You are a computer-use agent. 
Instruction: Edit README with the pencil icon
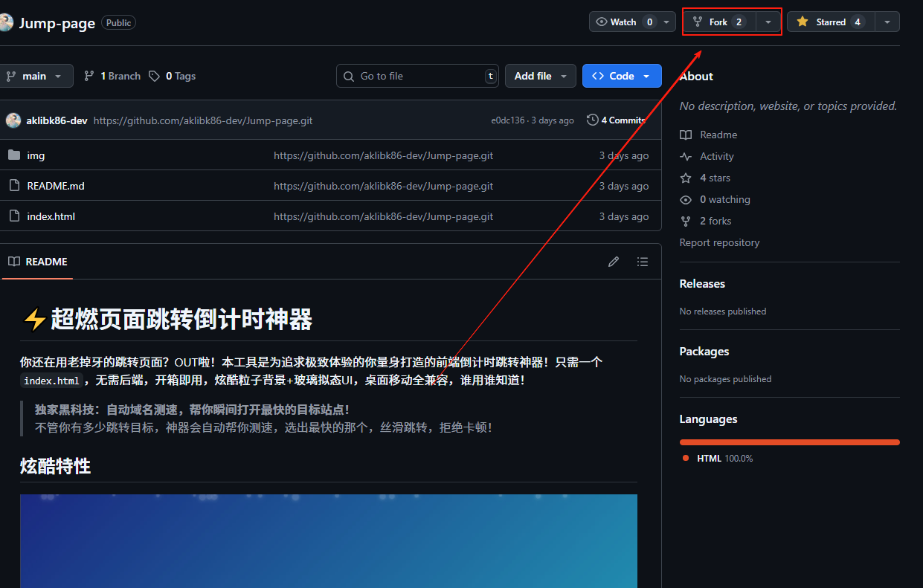[x=614, y=262]
